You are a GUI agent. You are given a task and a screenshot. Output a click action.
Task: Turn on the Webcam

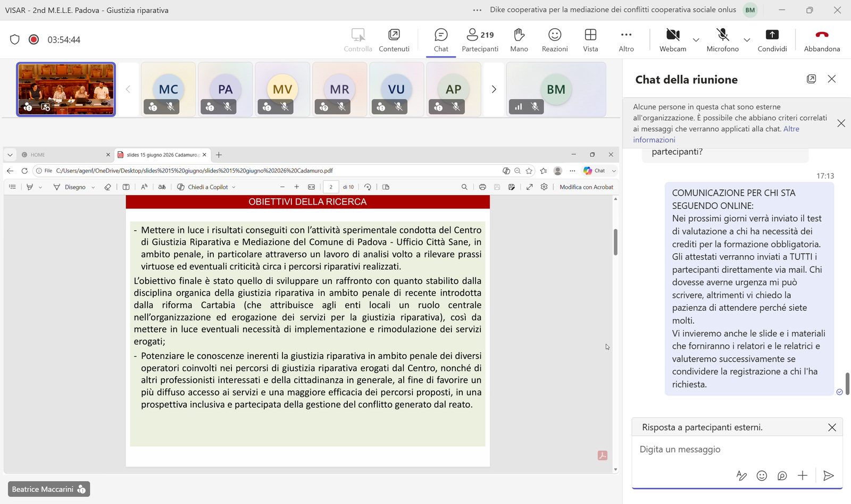point(673,40)
